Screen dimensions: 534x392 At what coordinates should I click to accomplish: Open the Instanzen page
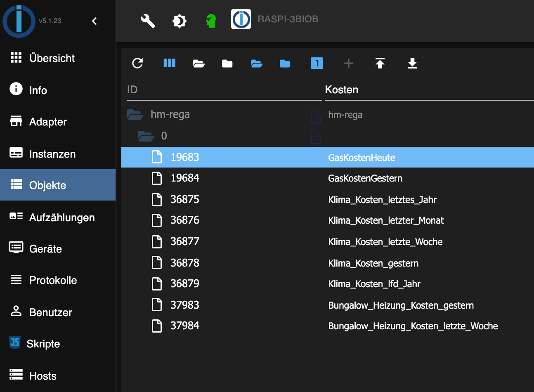point(58,153)
